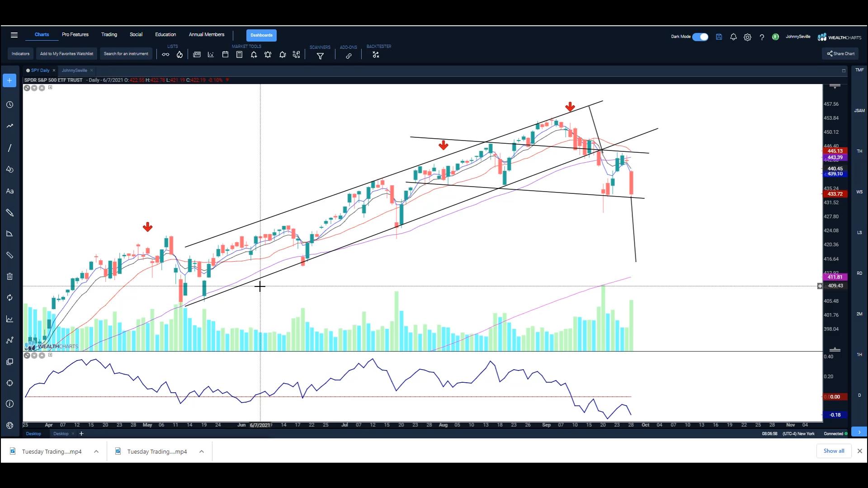
Task: Open the Backtester strategy icon
Action: pos(376,55)
